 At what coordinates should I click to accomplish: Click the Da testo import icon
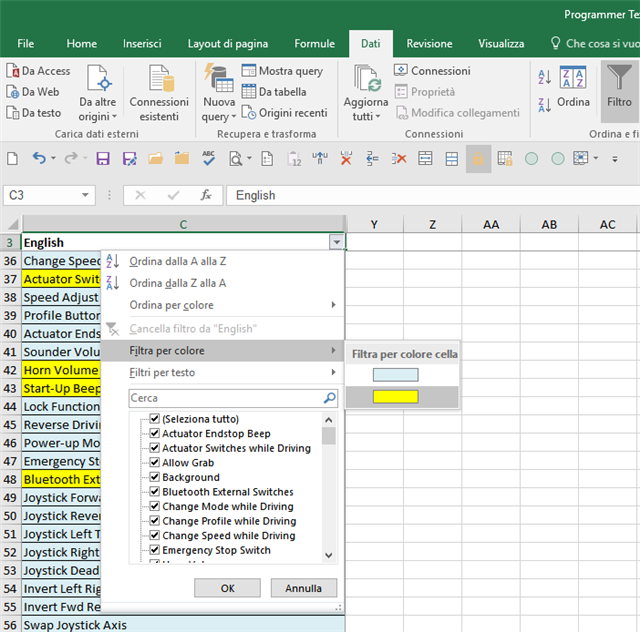pos(13,113)
